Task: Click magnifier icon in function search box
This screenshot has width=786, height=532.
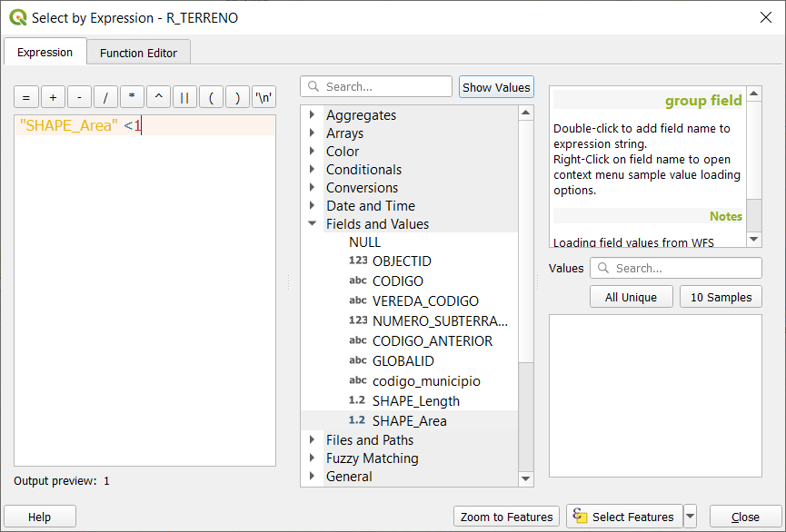Action: [x=313, y=86]
